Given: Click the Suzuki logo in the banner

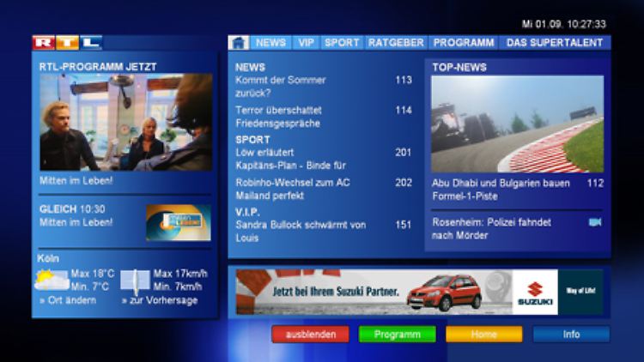Looking at the screenshot, I should point(535,292).
